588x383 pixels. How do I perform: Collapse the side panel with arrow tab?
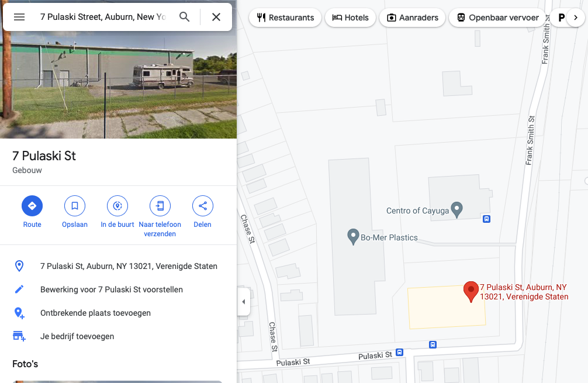pos(243,302)
